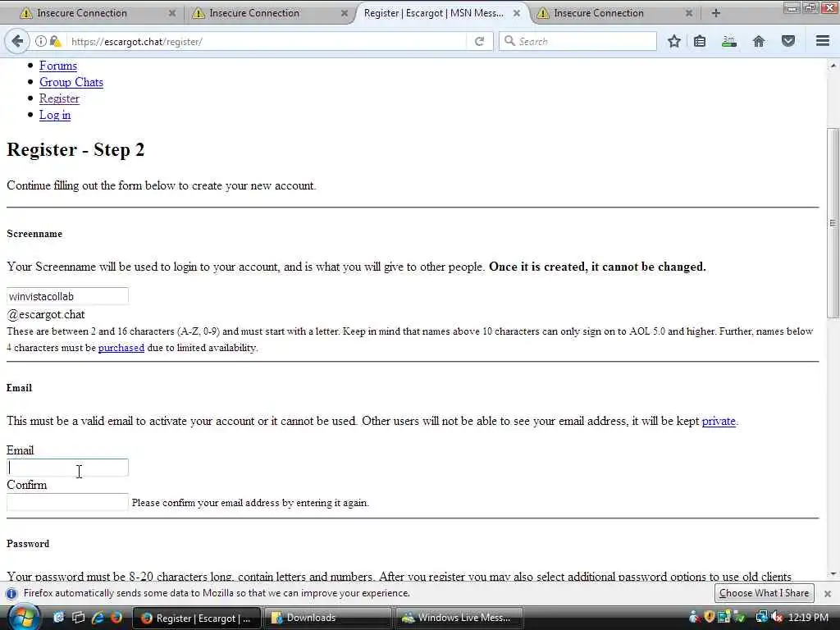Viewport: 840px width, 630px height.
Task: Launch Firefox from quick launch
Action: click(116, 618)
